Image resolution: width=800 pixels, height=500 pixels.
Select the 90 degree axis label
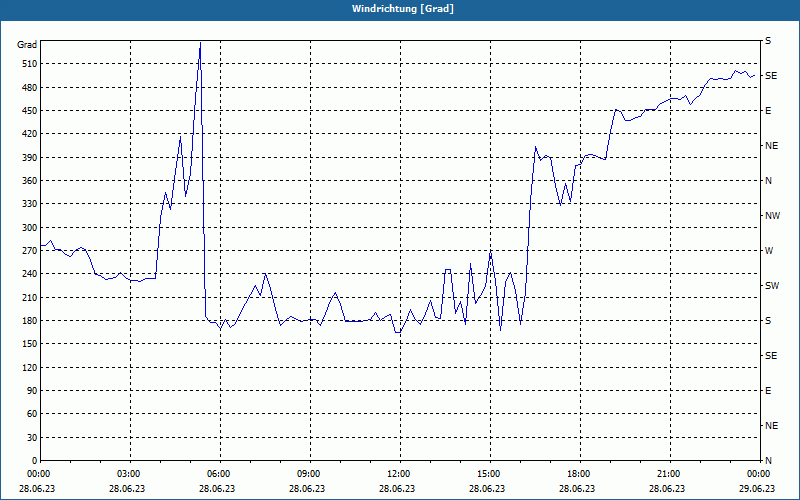pos(32,391)
